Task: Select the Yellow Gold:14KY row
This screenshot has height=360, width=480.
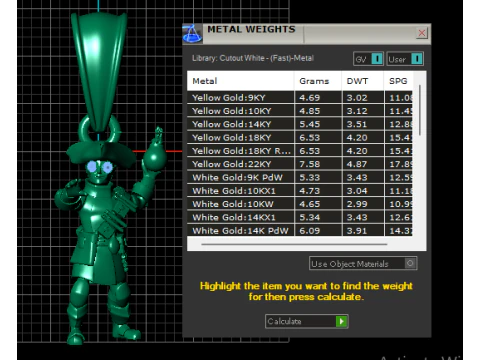Action: point(300,124)
